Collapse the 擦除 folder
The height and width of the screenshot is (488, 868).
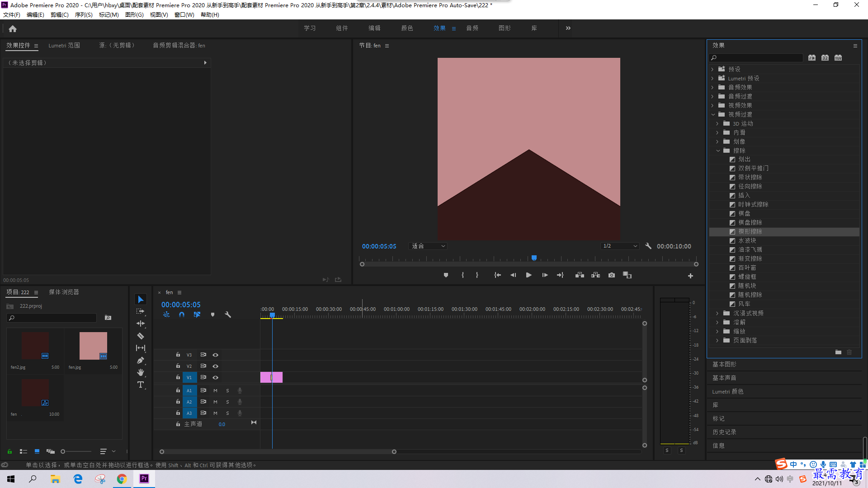[x=718, y=150]
